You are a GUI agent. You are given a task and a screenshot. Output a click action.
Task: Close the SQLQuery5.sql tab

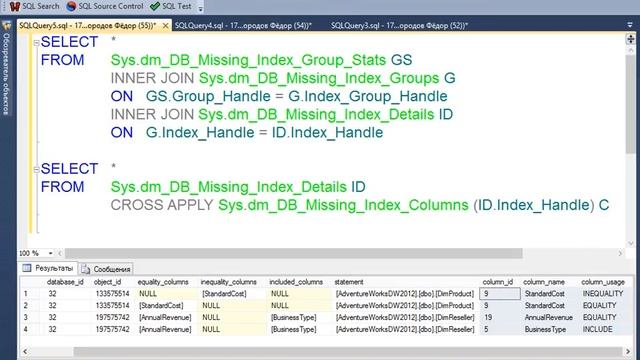pyautogui.click(x=165, y=26)
